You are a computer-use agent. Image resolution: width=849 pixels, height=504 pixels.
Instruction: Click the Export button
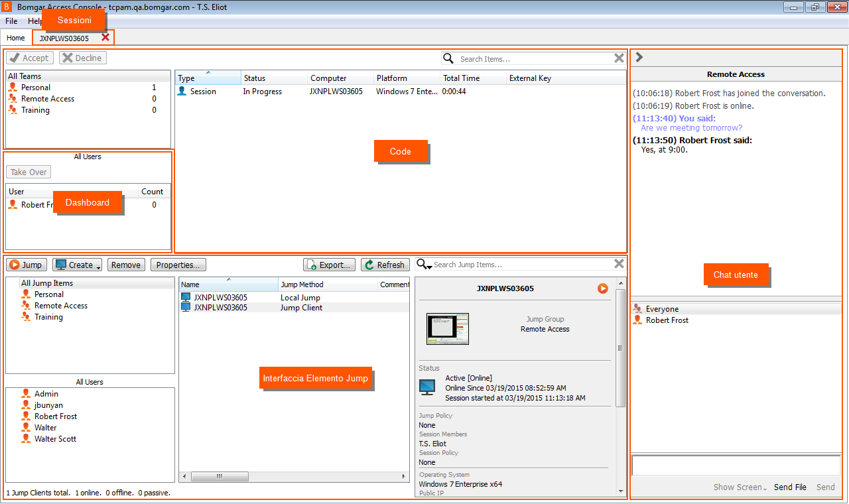[x=329, y=265]
